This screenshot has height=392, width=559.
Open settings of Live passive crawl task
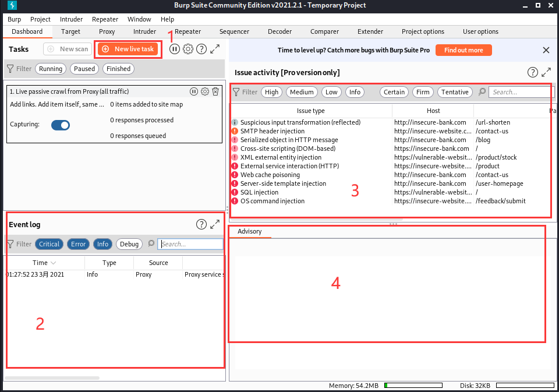[x=204, y=91]
